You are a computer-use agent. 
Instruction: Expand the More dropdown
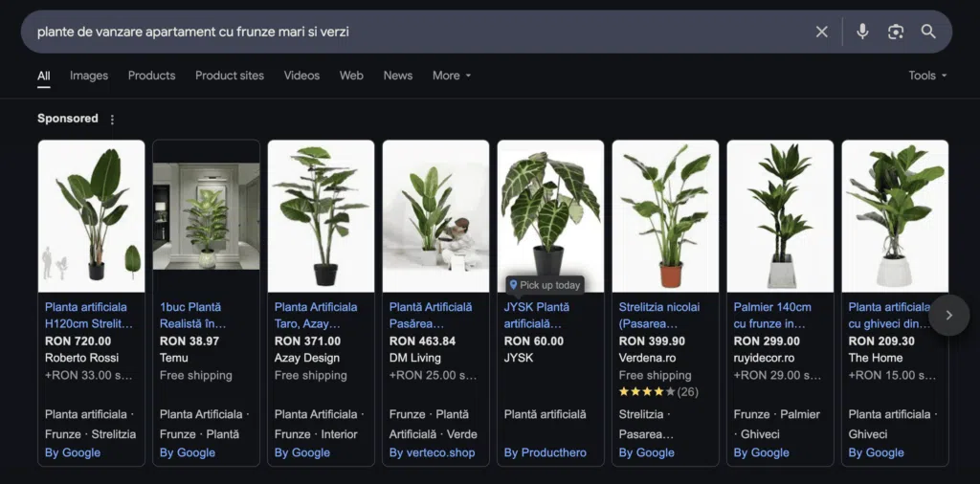click(452, 76)
